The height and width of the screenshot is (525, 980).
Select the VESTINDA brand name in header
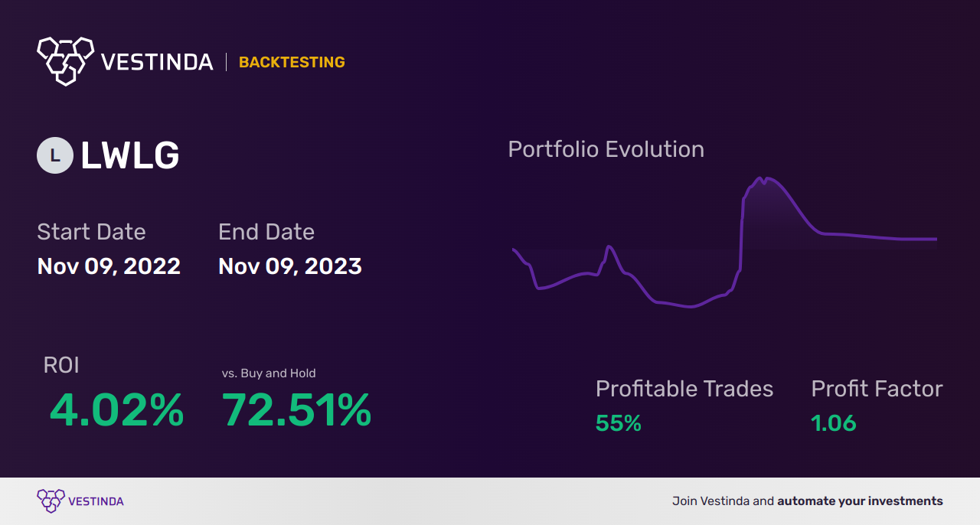tap(157, 62)
